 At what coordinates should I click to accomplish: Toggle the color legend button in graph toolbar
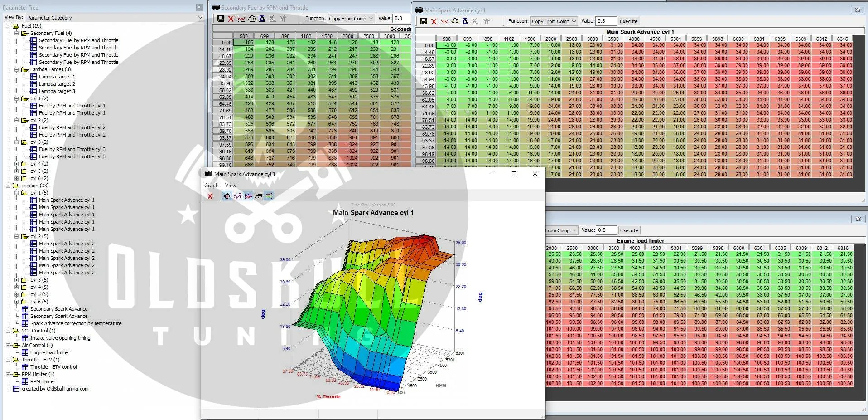(269, 196)
